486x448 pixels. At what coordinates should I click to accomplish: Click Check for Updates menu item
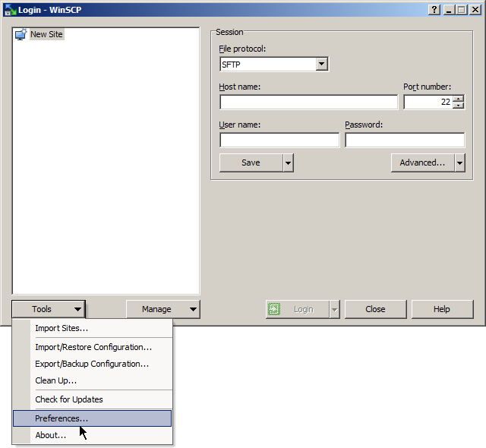tap(68, 399)
